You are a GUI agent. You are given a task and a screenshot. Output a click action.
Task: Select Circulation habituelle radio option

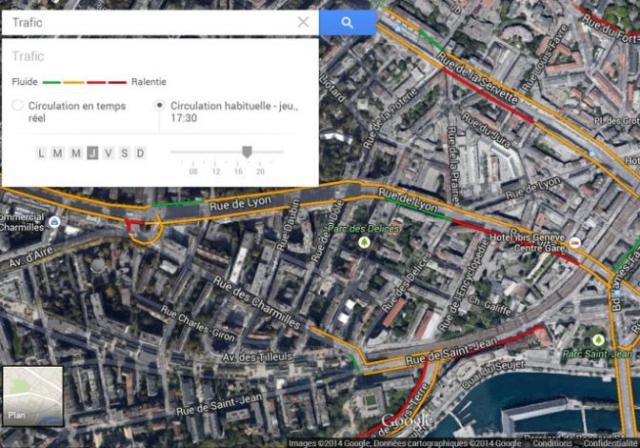[160, 105]
